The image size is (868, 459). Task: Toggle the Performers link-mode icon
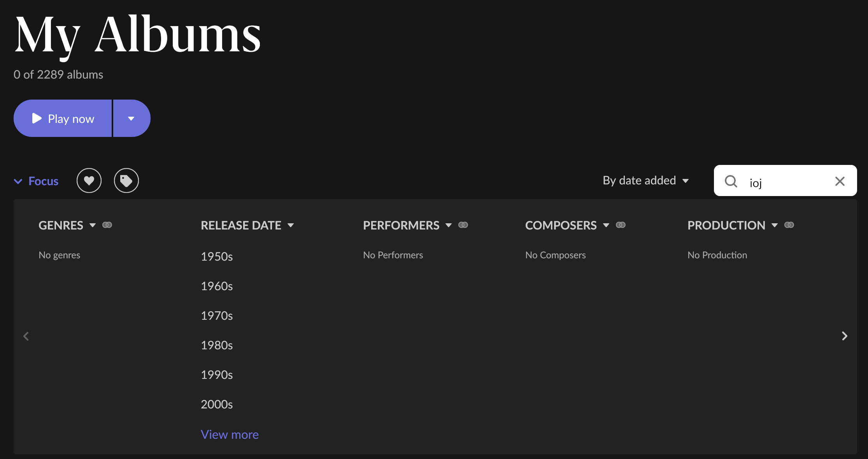pyautogui.click(x=463, y=225)
